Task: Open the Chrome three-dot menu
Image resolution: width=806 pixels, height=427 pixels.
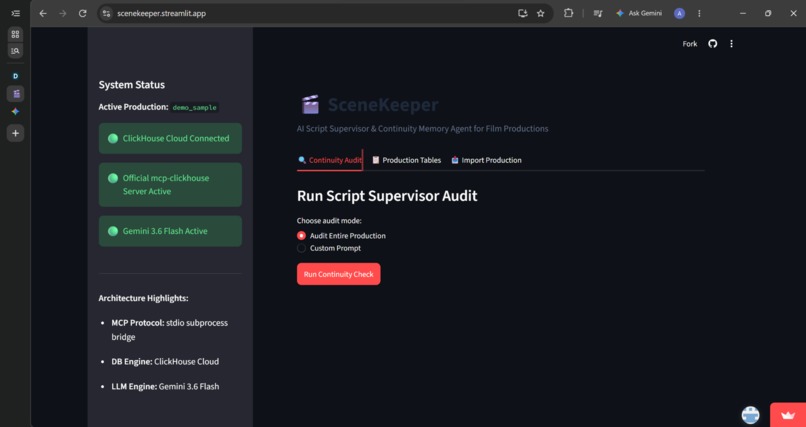Action: point(699,13)
